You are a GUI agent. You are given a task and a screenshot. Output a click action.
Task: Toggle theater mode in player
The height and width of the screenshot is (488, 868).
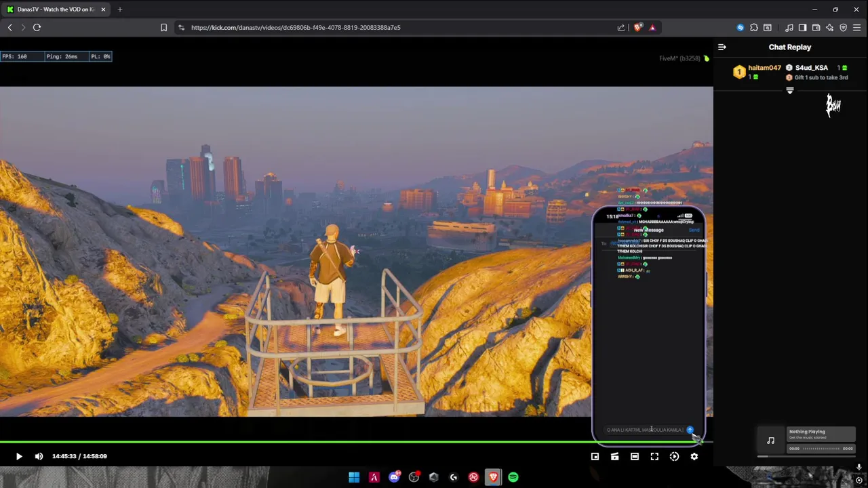635,456
